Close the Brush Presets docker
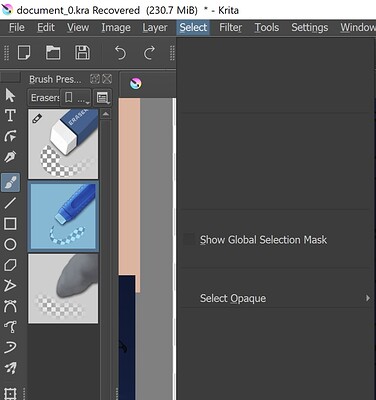This screenshot has width=376, height=400. click(107, 79)
